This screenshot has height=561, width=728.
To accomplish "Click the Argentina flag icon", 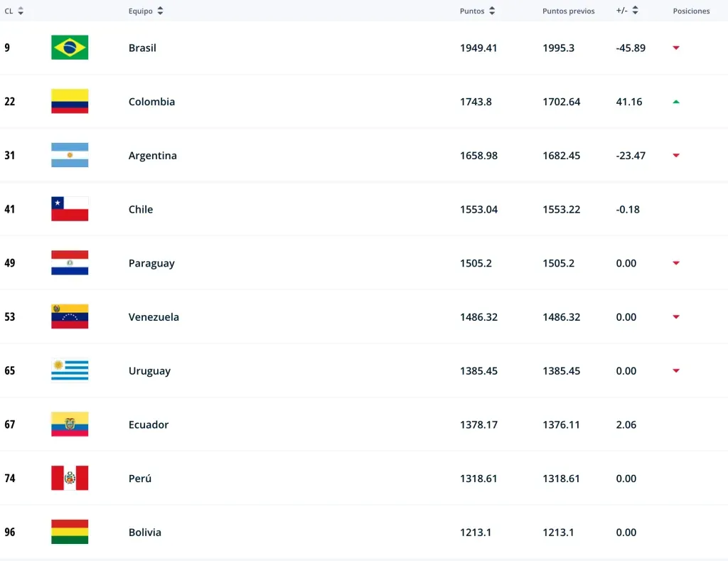I will [70, 155].
